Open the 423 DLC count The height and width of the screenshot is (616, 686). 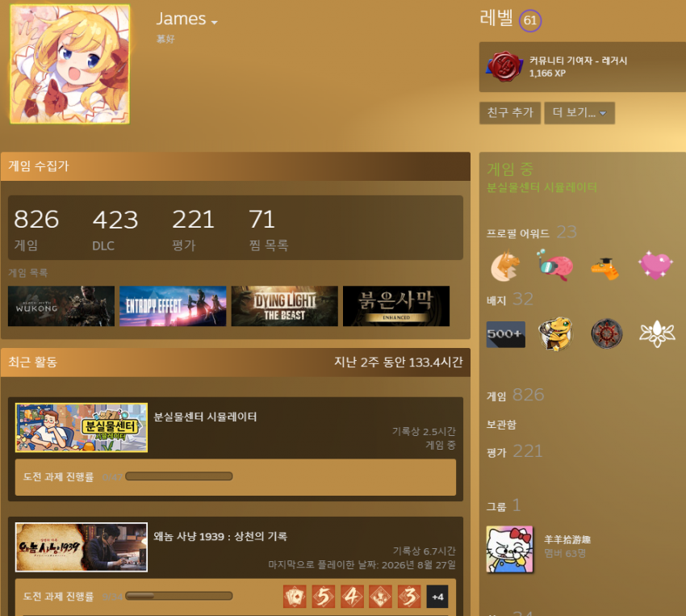[x=115, y=230]
